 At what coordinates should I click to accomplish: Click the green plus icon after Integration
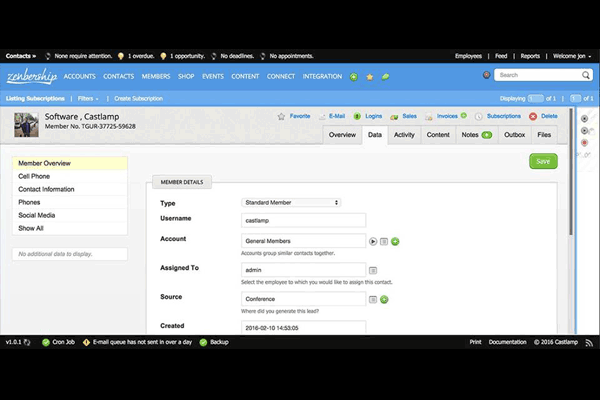point(354,76)
